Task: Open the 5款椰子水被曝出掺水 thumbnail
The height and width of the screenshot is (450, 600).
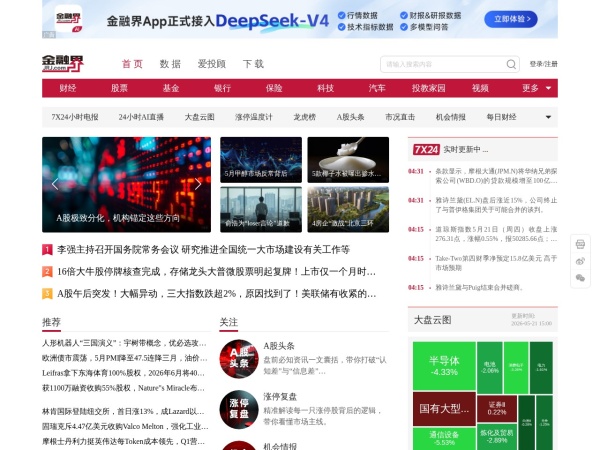Action: pyautogui.click(x=348, y=160)
